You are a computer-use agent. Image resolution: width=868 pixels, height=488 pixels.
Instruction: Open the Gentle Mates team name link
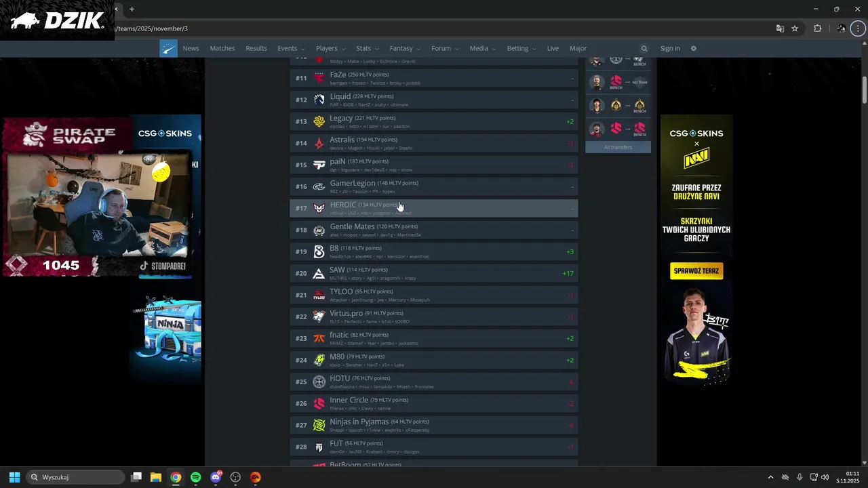coord(352,226)
